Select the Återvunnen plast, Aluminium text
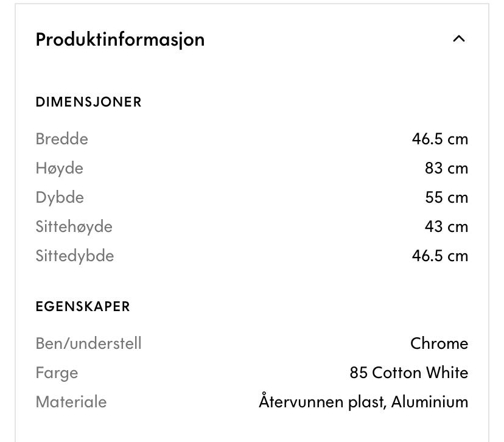Screen dimensions: 504x442 coord(363,401)
